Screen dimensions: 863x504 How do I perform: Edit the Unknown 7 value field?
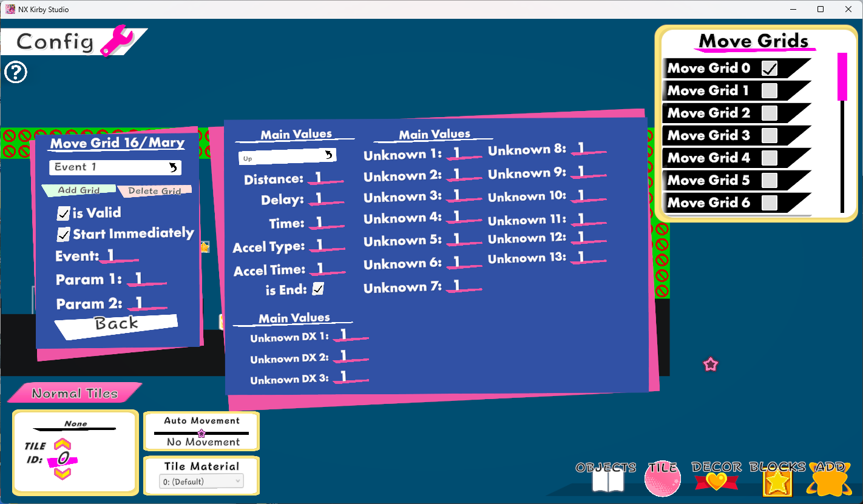464,286
